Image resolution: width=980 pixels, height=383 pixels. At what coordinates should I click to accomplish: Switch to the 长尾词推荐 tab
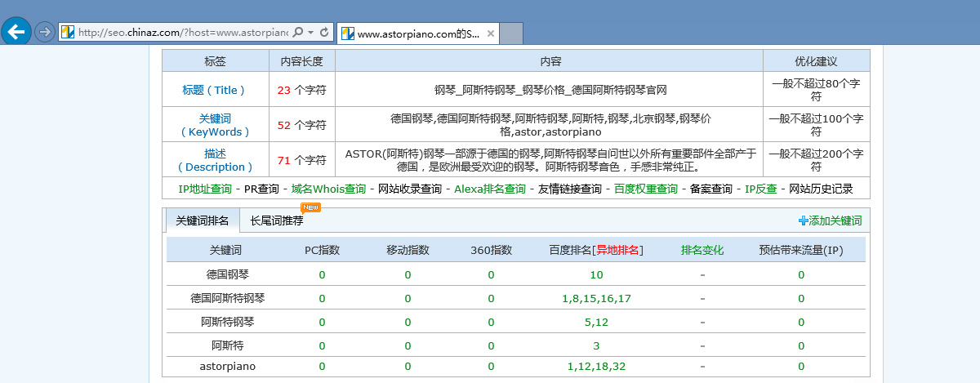276,220
